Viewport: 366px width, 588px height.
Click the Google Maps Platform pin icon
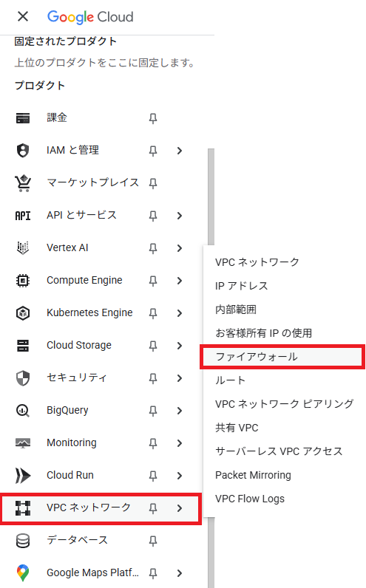23,573
